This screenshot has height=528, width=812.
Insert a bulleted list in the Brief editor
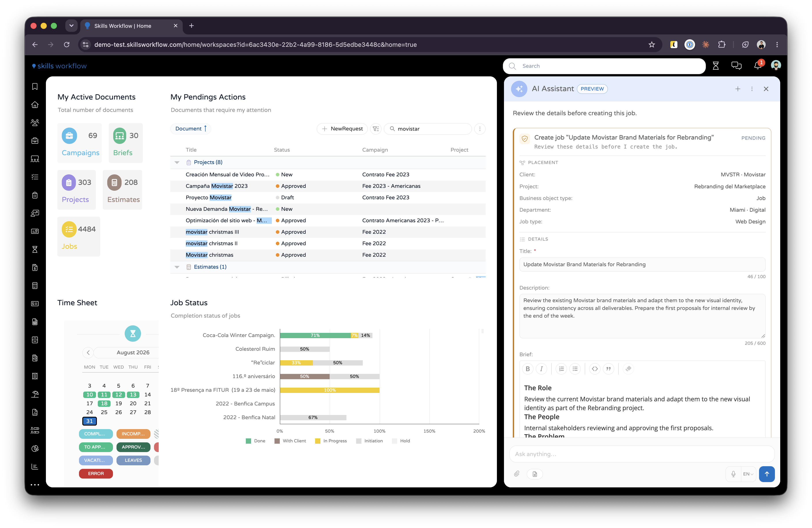[x=575, y=369]
